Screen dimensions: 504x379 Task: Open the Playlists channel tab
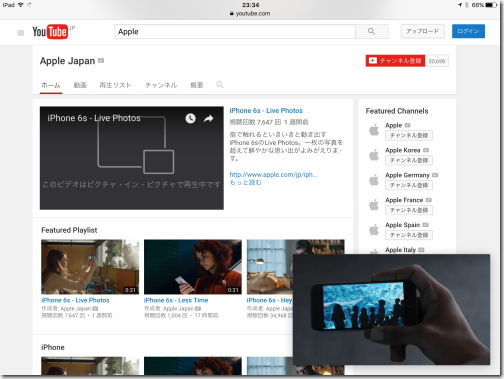point(115,85)
